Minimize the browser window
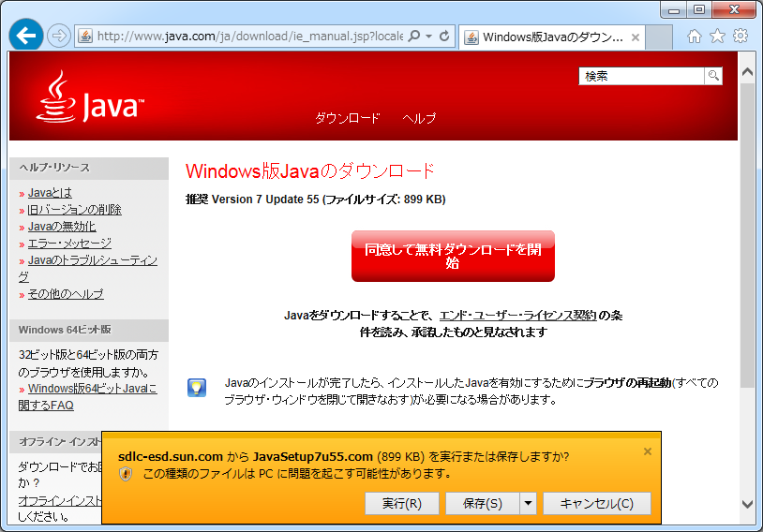This screenshot has height=532, width=763. click(674, 9)
